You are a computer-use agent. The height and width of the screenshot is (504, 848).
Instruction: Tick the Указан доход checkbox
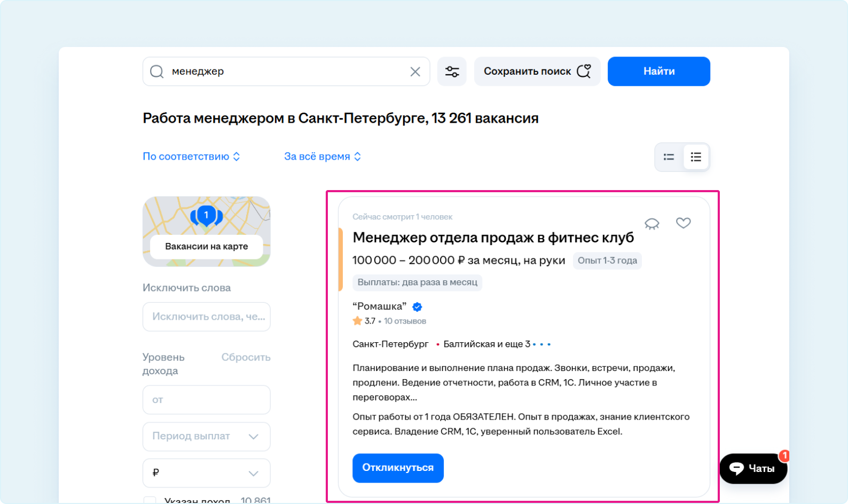point(150,500)
